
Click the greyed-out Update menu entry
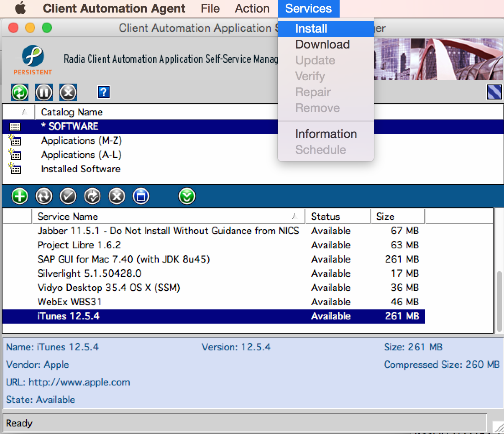pyautogui.click(x=326, y=60)
